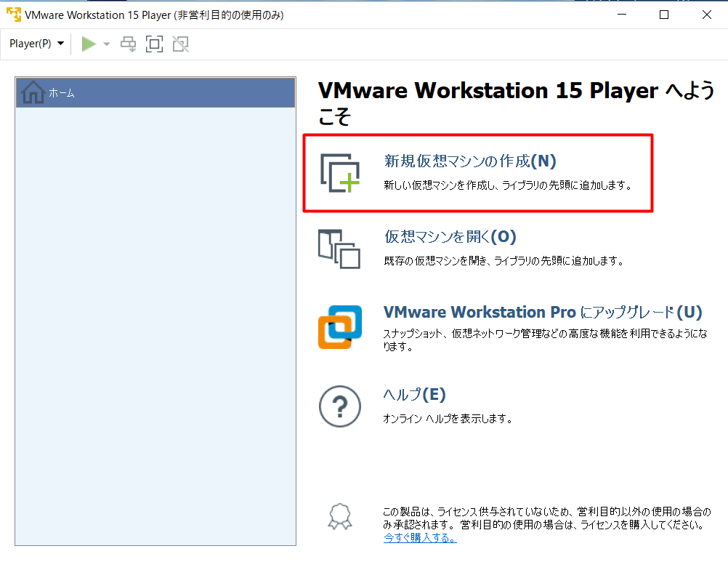Click the new virtual machine plus icon
Image resolution: width=728 pixels, height=562 pixels.
coord(340,173)
